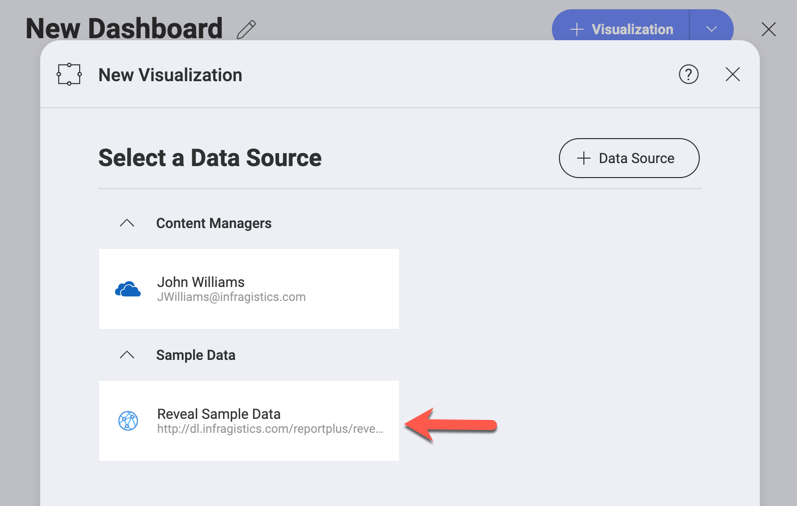Click the Sample Data section label

point(196,355)
